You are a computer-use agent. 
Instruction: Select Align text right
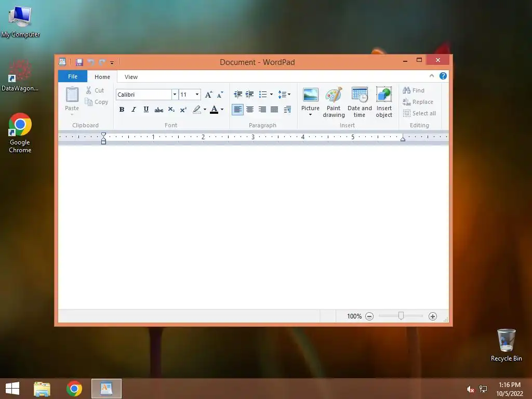[262, 109]
